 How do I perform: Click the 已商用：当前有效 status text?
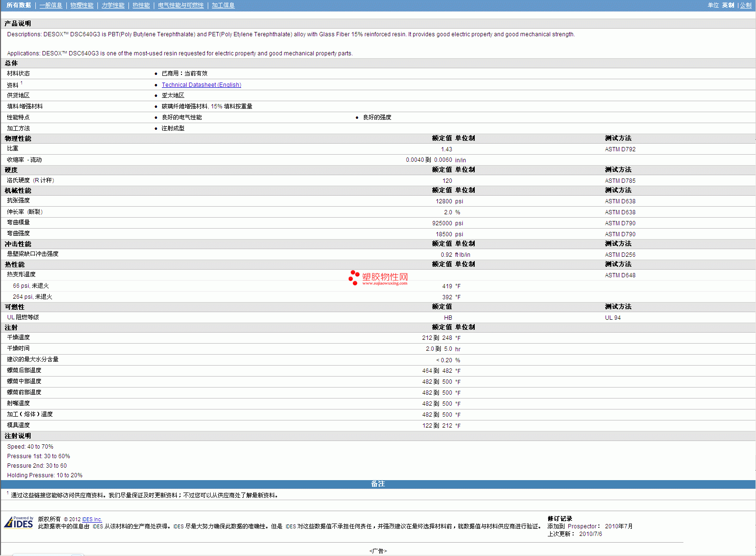(184, 73)
